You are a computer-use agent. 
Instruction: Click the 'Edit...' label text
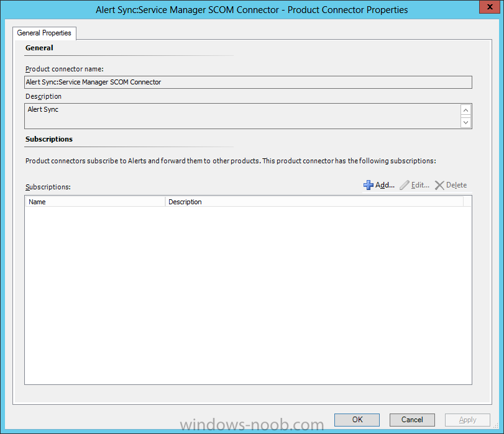[421, 185]
